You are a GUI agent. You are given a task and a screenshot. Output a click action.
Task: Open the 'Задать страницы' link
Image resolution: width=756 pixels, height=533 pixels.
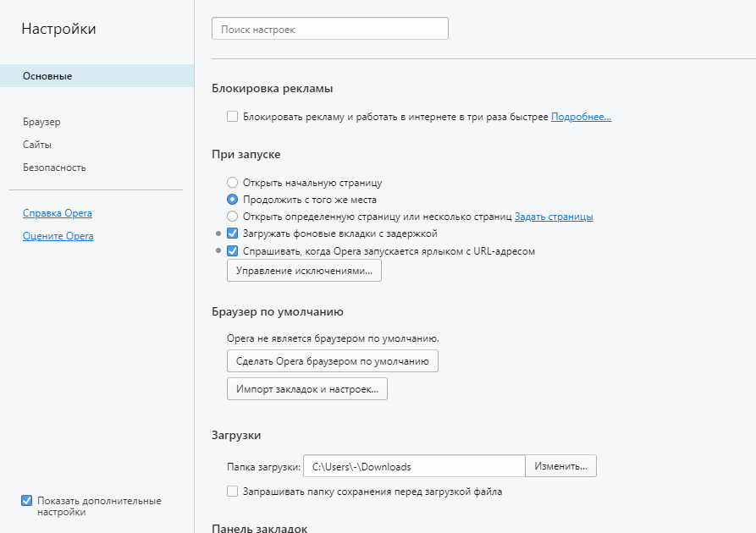pos(554,217)
